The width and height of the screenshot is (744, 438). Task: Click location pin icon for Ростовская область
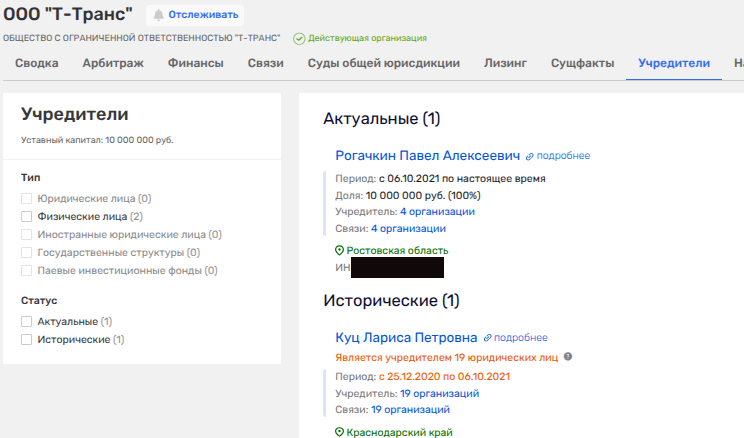pos(340,250)
